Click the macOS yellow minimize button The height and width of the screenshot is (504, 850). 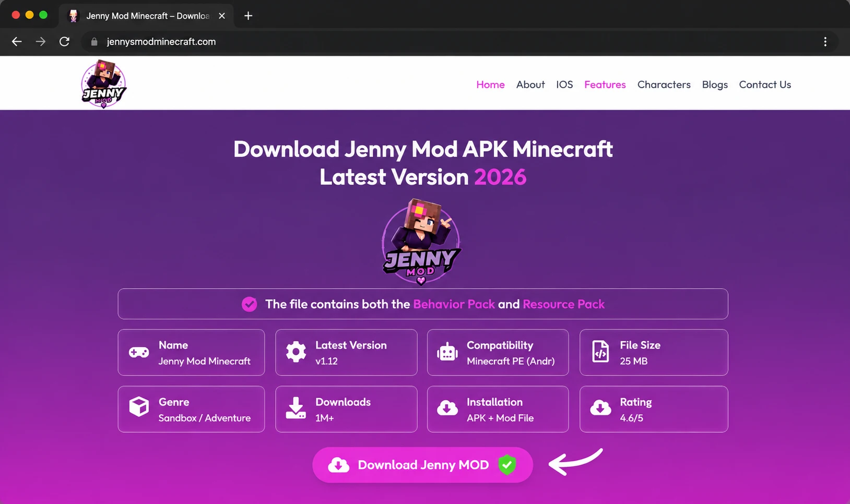29,15
